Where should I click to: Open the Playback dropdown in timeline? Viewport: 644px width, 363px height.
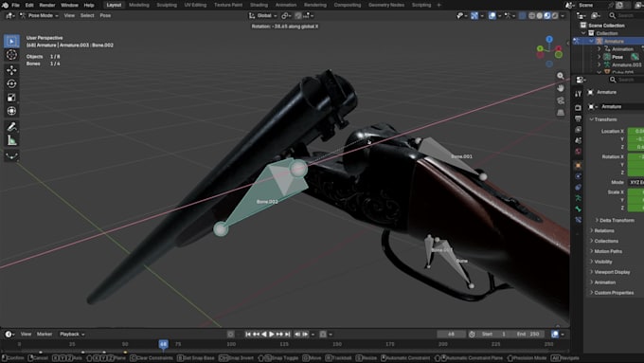[72, 335]
